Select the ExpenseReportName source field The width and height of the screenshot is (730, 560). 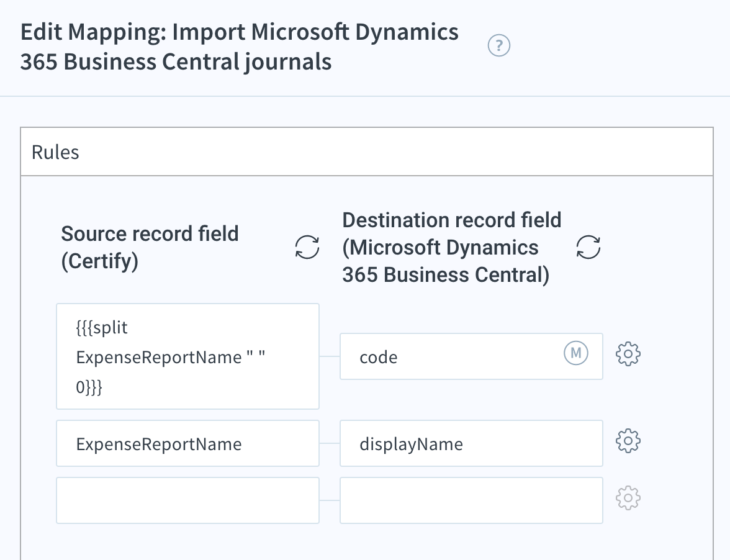point(187,443)
